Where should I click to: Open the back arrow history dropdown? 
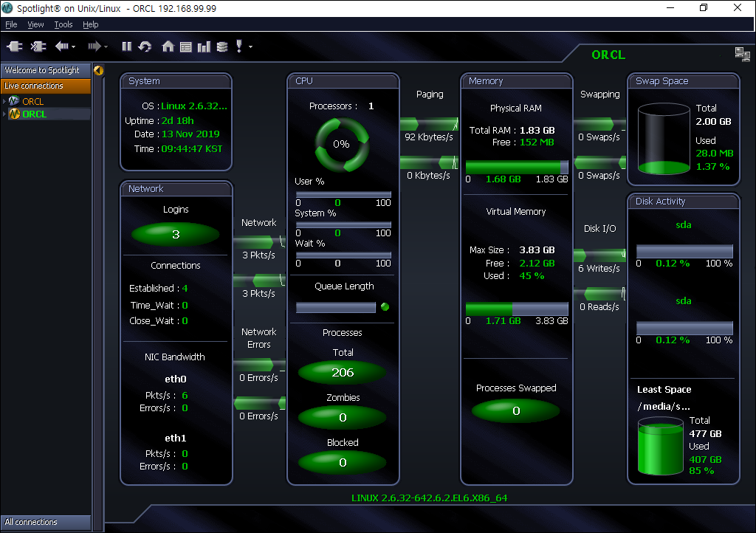pyautogui.click(x=73, y=47)
